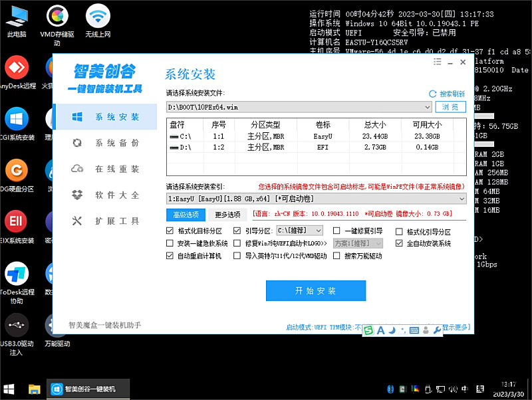This screenshot has width=532, height=400.
Task: Click the network tray icon
Action: (x=440, y=389)
